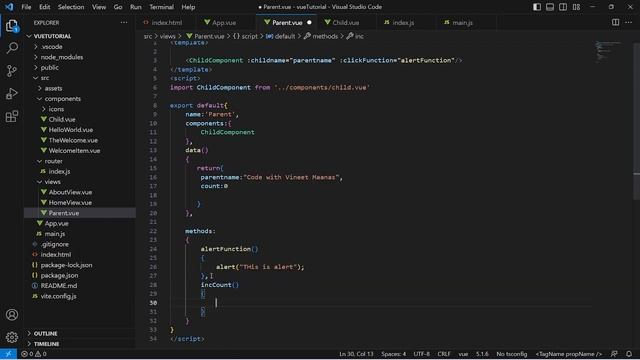Open the Terminal menu
Viewport: 640px width, 360px height.
tap(161, 7)
